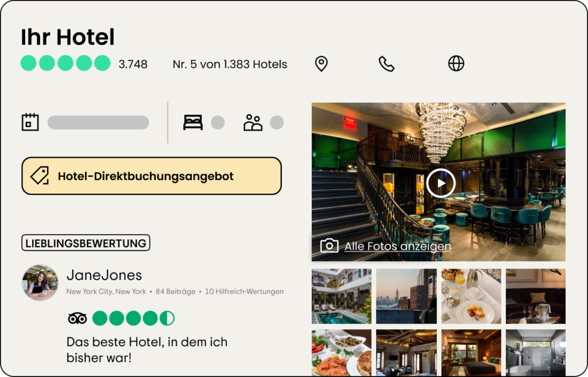Play the hotel lobby video

(x=440, y=183)
